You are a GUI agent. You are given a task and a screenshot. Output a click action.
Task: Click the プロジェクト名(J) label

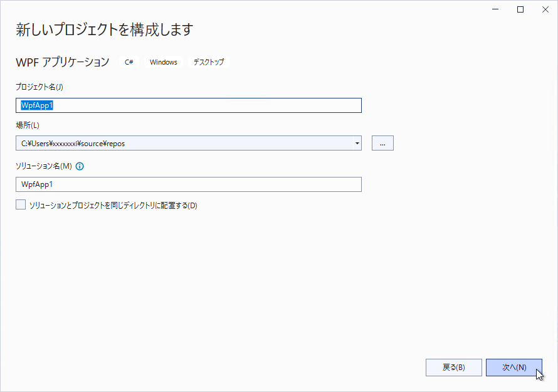point(39,87)
